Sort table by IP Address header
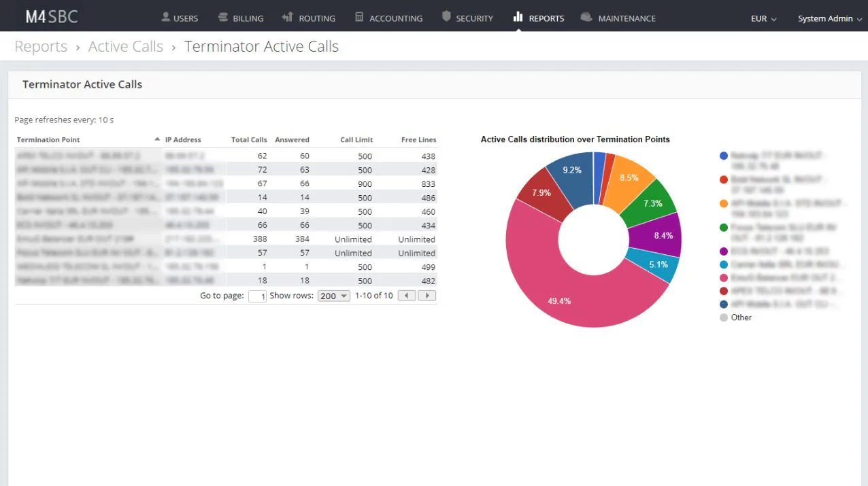This screenshot has width=868, height=486. pyautogui.click(x=183, y=140)
